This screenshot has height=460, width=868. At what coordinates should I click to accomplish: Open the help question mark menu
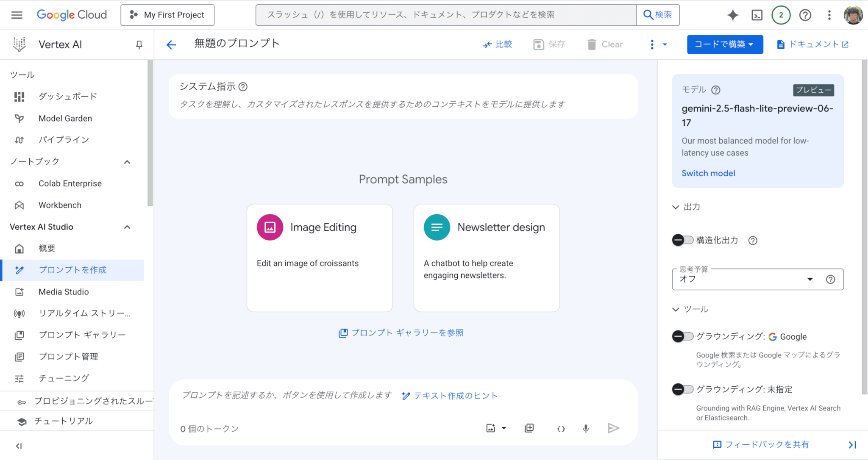pyautogui.click(x=805, y=15)
